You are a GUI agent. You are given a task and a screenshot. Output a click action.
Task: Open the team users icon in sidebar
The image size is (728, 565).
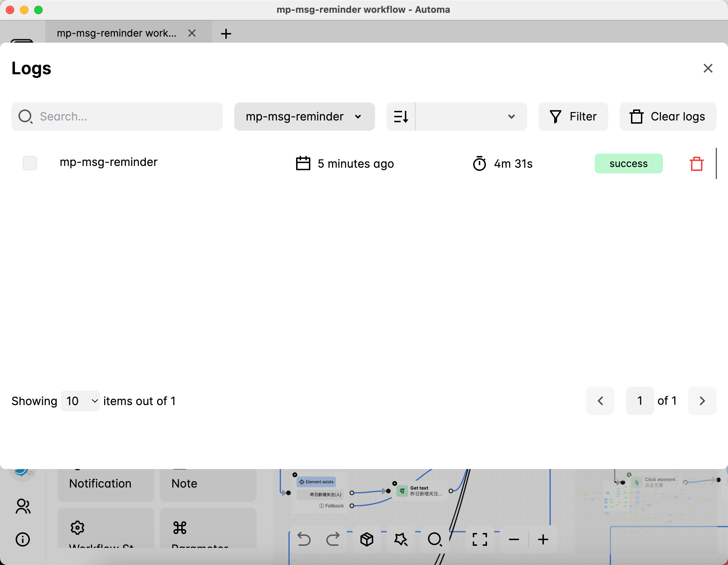tap(23, 506)
